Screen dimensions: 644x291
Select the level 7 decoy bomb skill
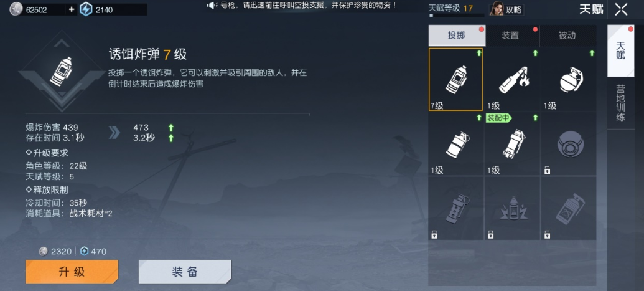(456, 79)
